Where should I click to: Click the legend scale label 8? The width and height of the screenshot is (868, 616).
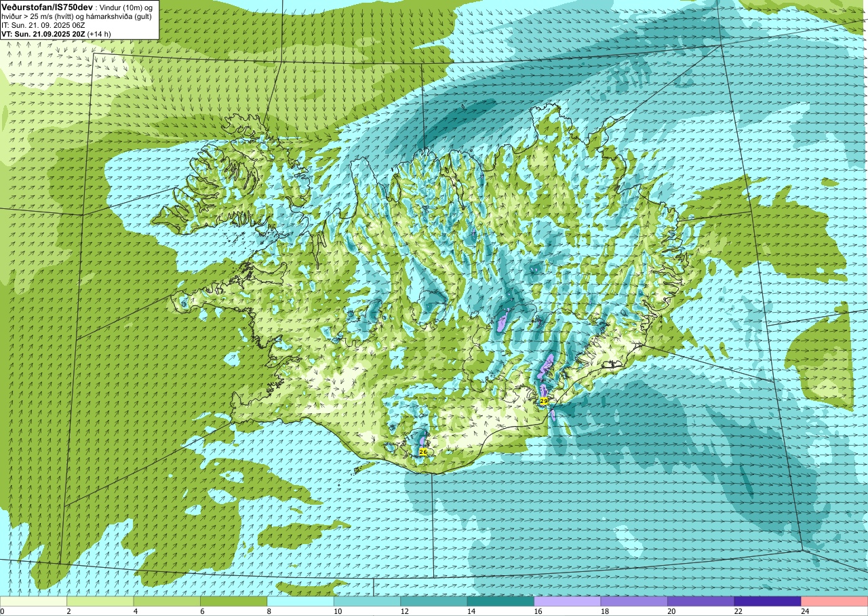[x=269, y=611]
